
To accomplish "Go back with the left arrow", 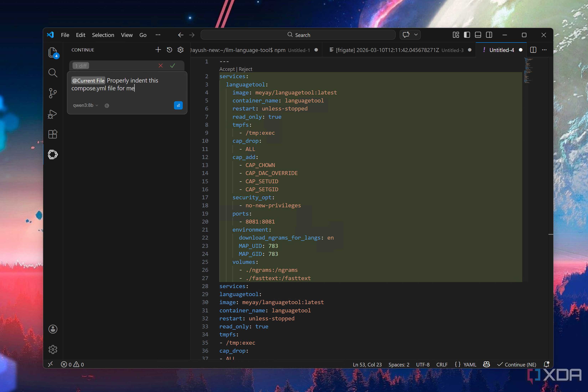I will (x=180, y=35).
